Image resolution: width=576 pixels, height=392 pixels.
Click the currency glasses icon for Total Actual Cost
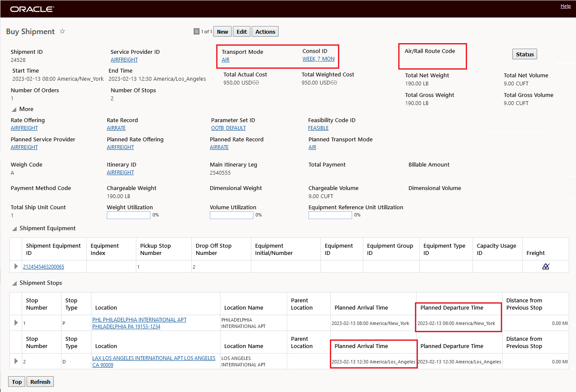(256, 82)
